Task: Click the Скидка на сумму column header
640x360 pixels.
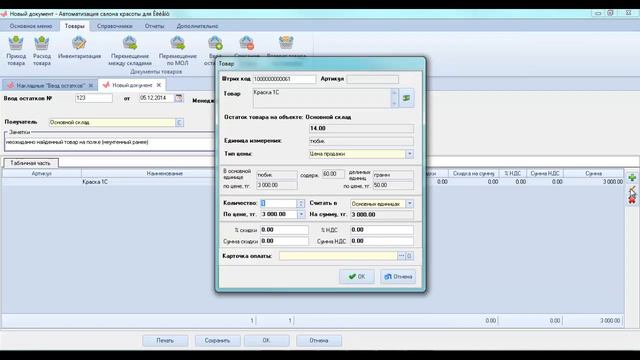Action: tap(473, 173)
